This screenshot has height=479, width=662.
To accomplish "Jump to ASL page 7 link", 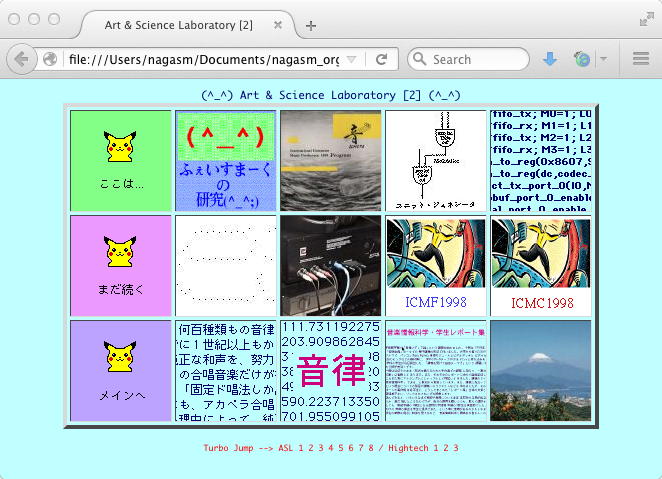I will (x=361, y=448).
